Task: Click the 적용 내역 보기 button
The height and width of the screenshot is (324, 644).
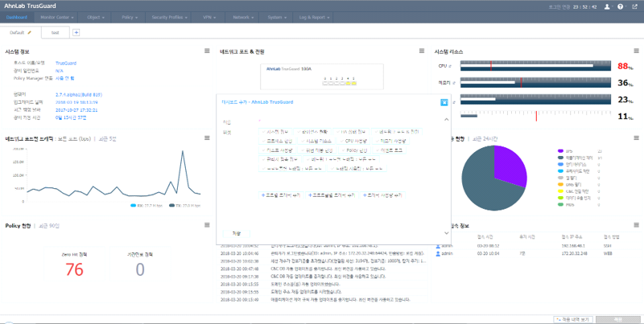Action: point(573,319)
